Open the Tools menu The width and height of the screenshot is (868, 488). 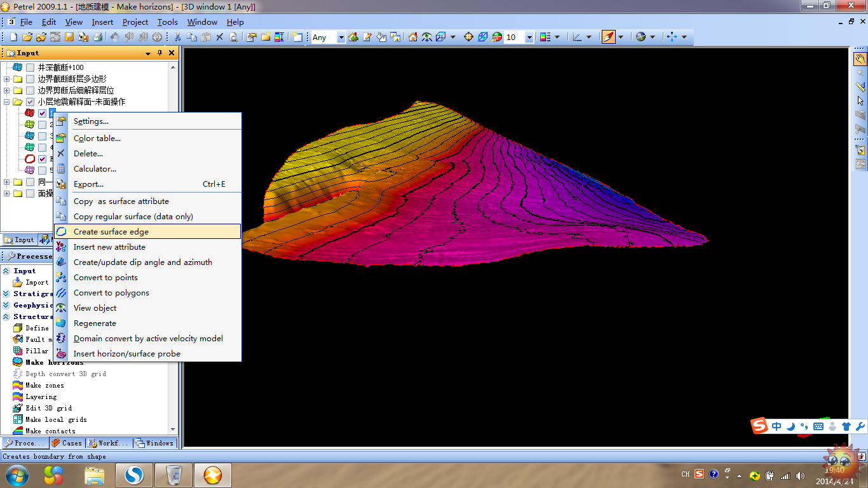point(168,22)
